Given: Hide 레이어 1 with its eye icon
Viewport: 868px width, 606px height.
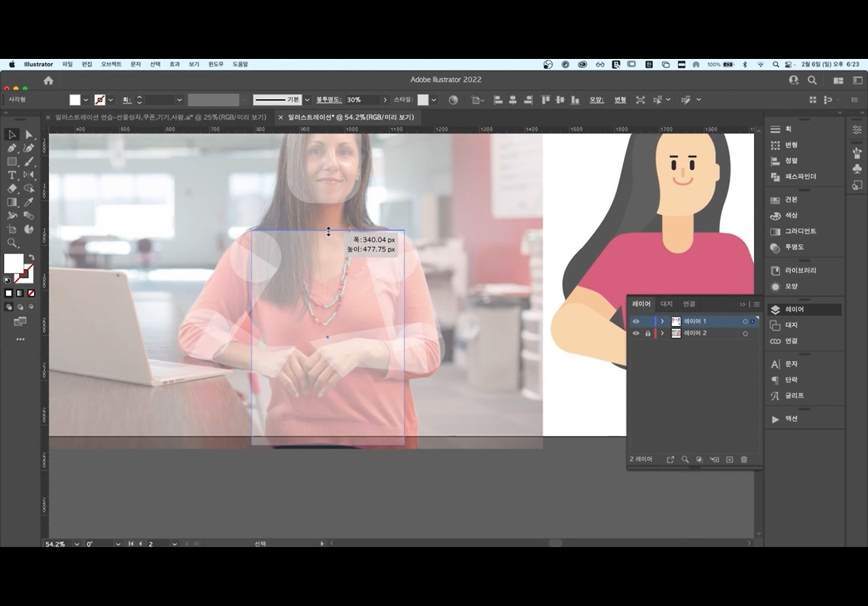Looking at the screenshot, I should pyautogui.click(x=635, y=321).
